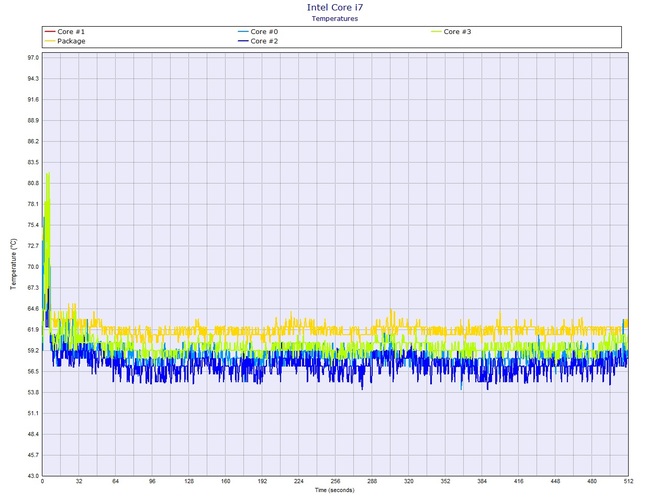Click the Core #2 legend entry

[x=258, y=41]
